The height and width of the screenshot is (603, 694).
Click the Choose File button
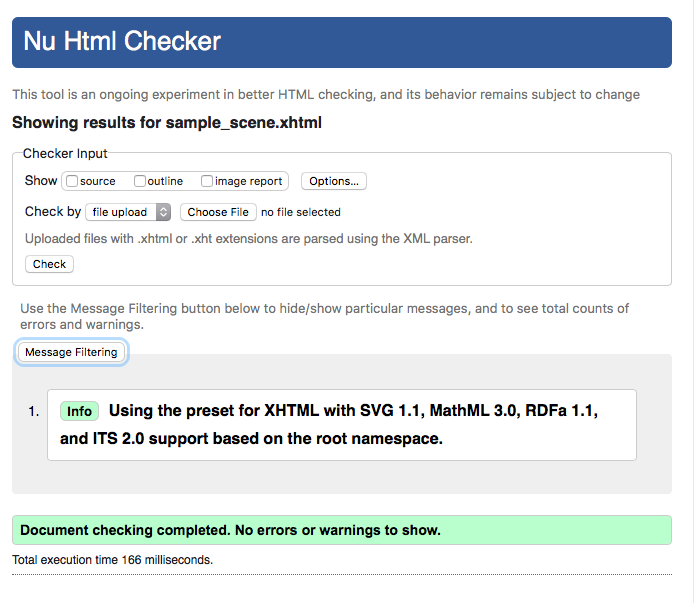click(x=218, y=212)
